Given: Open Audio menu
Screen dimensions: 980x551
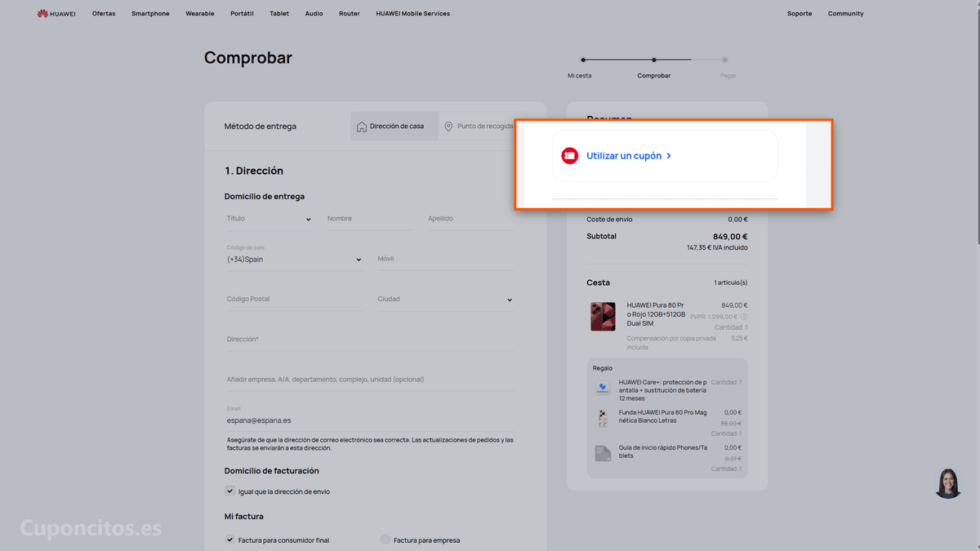Looking at the screenshot, I should (x=314, y=14).
